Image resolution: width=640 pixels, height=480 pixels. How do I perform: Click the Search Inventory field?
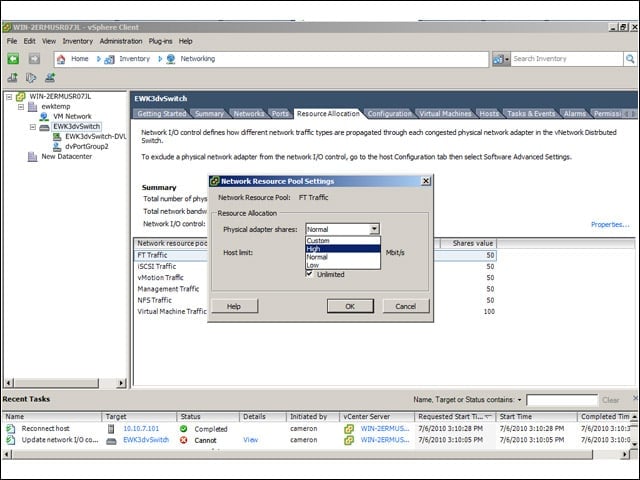pos(567,59)
